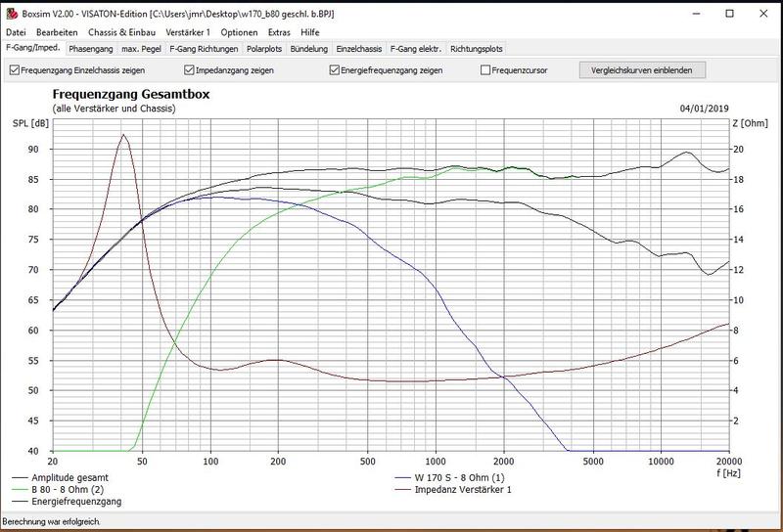
Task: Toggle Impedanzgang zeigen checkbox
Action: 190,70
